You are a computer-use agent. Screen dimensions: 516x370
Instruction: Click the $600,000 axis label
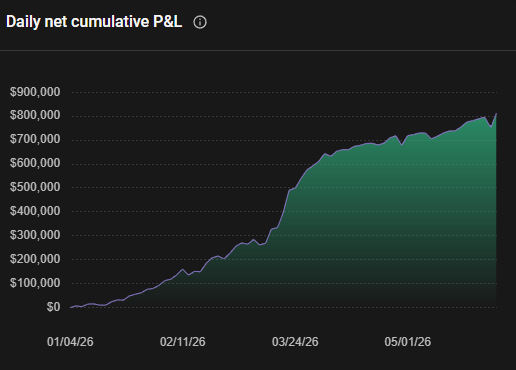pyautogui.click(x=35, y=163)
